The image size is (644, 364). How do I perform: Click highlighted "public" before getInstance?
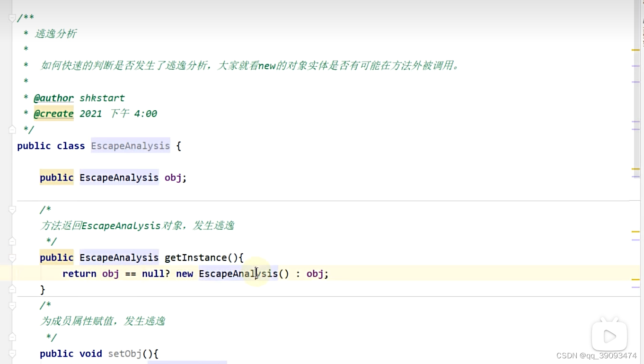click(56, 257)
